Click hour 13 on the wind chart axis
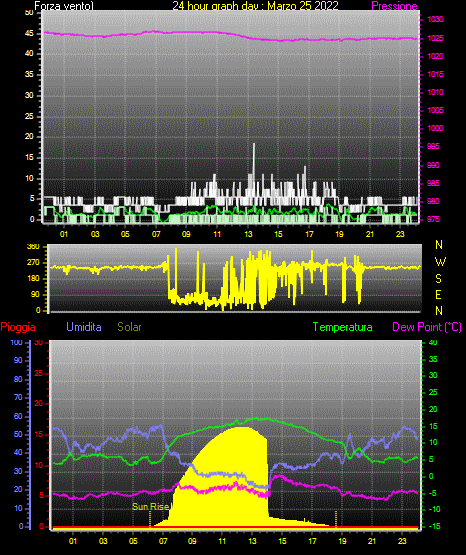The width and height of the screenshot is (466, 555). tap(248, 234)
